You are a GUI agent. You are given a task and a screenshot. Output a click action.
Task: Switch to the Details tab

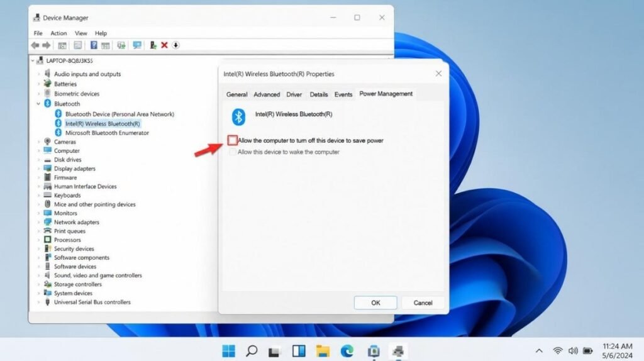pyautogui.click(x=319, y=94)
